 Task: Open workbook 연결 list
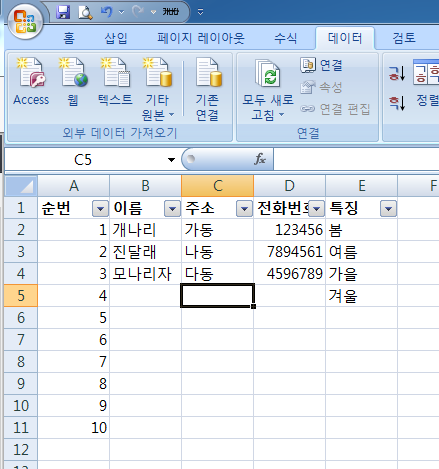[x=321, y=65]
